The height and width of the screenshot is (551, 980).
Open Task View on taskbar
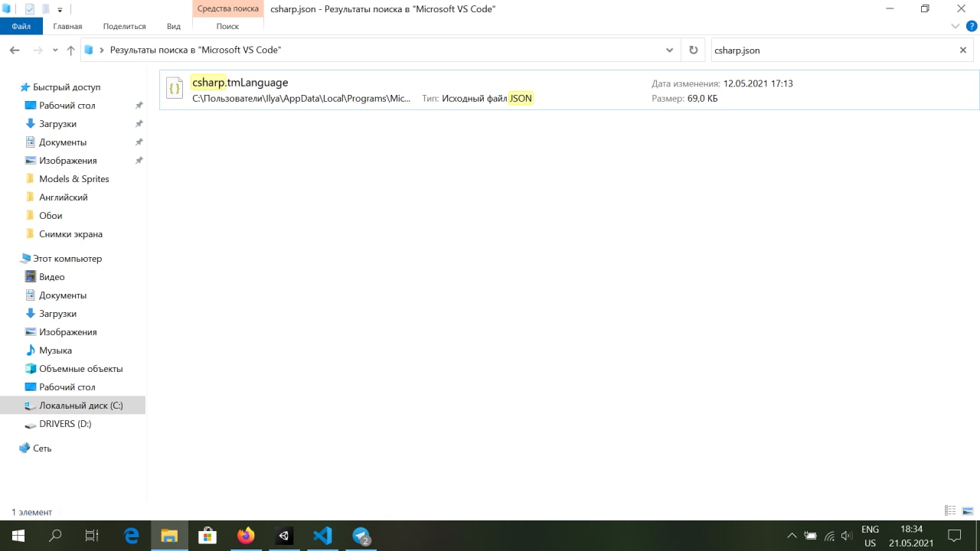click(x=92, y=536)
